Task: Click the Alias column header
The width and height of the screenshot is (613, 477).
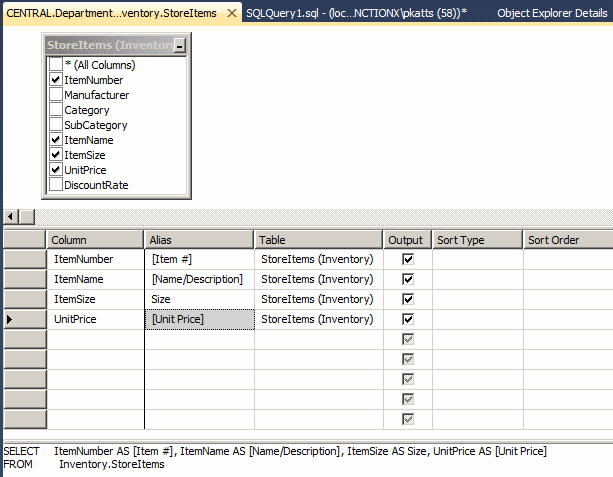Action: click(x=199, y=240)
